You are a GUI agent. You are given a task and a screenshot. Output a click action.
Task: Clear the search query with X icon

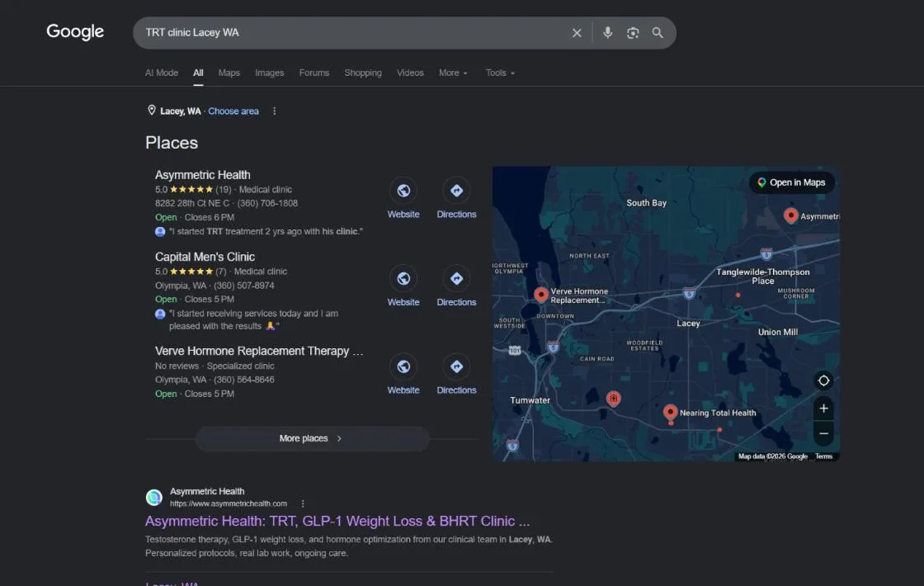pyautogui.click(x=577, y=33)
